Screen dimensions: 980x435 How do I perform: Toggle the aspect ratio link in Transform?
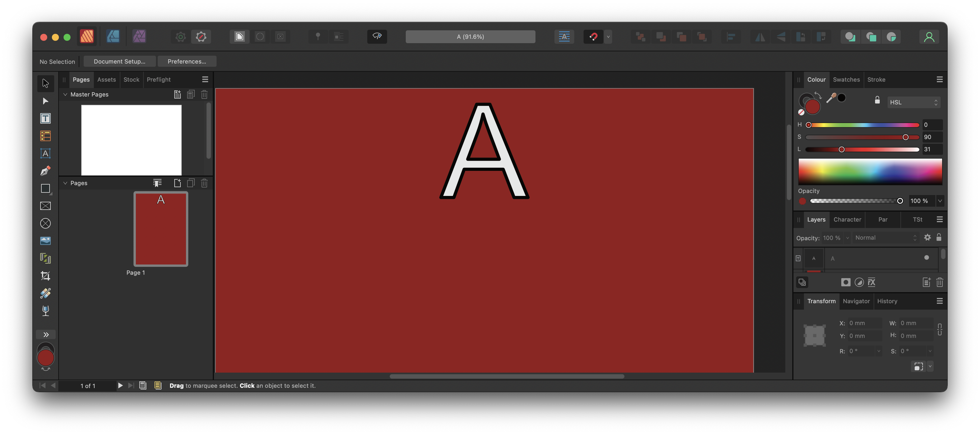click(940, 329)
